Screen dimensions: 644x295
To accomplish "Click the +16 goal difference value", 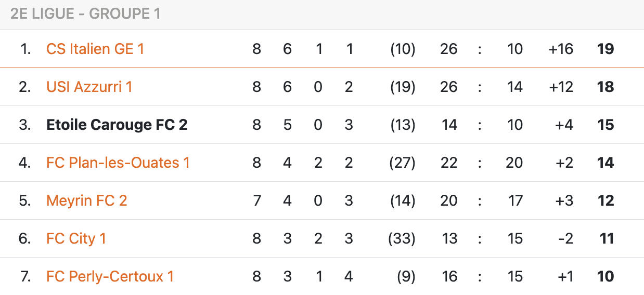I will click(561, 49).
